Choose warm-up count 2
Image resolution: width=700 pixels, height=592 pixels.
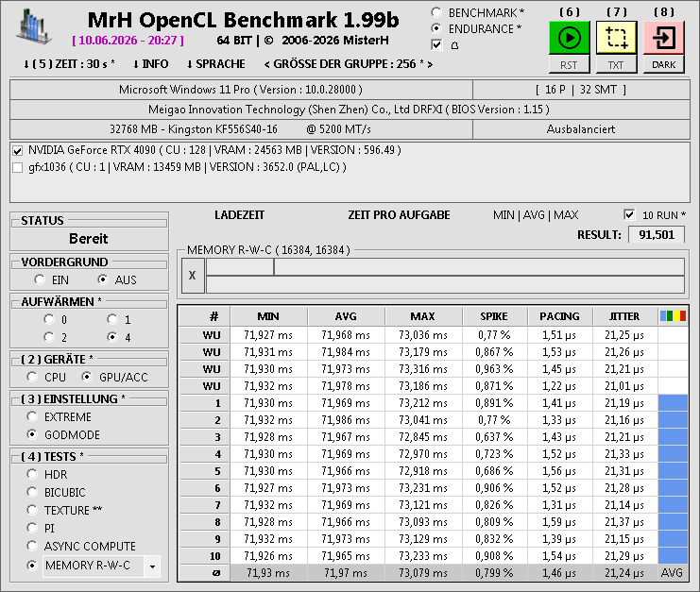[49, 337]
